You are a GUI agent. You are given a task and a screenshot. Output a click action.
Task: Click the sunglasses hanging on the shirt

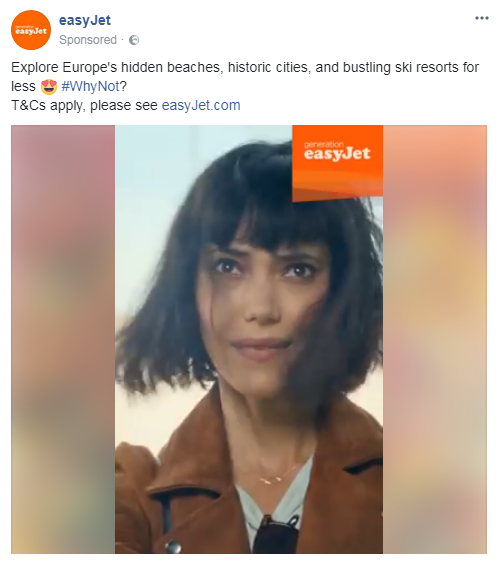tap(276, 535)
